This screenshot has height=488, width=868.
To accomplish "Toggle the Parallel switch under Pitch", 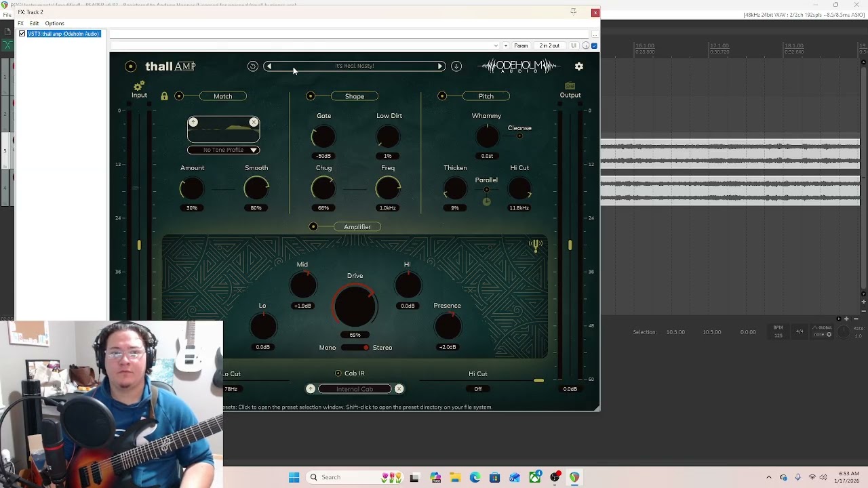I will [486, 190].
